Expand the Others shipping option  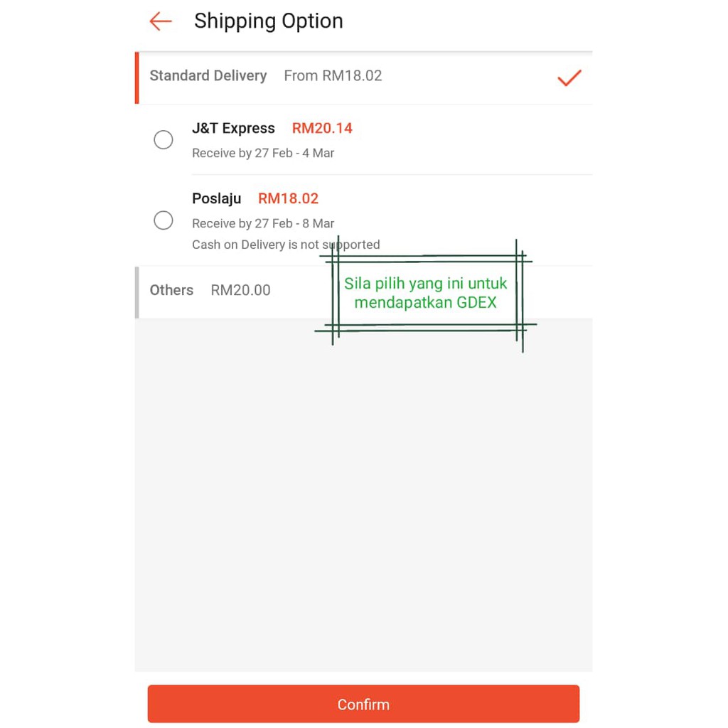tap(171, 290)
